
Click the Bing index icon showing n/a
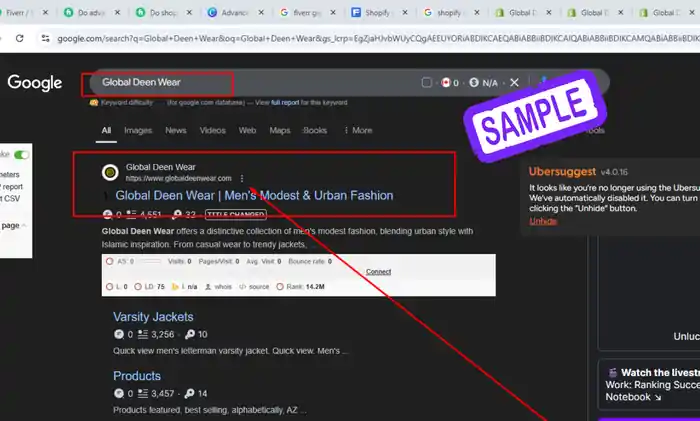pos(175,287)
